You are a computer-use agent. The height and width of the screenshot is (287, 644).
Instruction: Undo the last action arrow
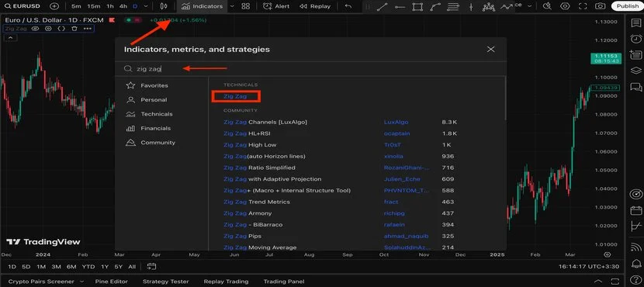click(x=348, y=6)
